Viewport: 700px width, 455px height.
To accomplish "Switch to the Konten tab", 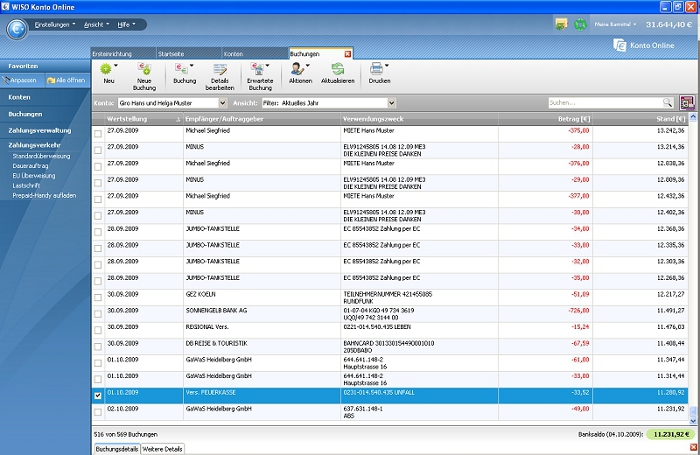I will 254,54.
